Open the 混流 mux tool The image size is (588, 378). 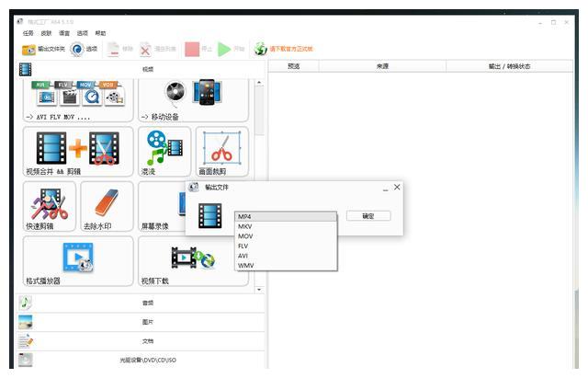pyautogui.click(x=164, y=151)
